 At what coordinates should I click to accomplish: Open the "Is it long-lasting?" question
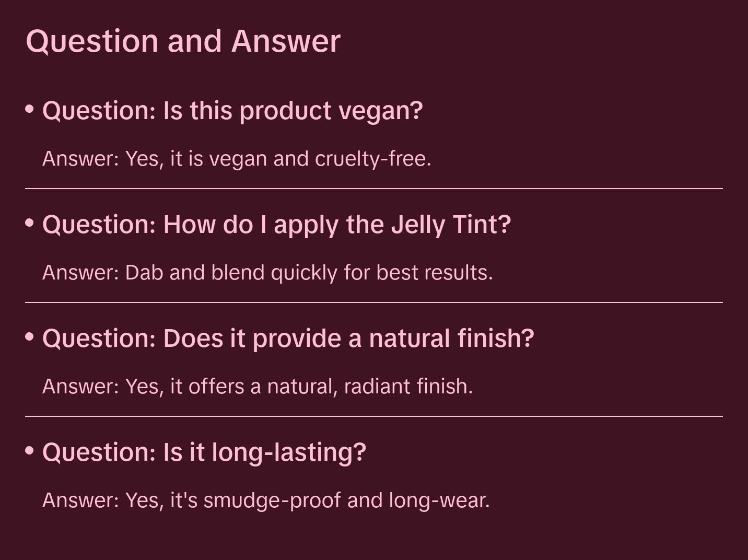click(204, 452)
